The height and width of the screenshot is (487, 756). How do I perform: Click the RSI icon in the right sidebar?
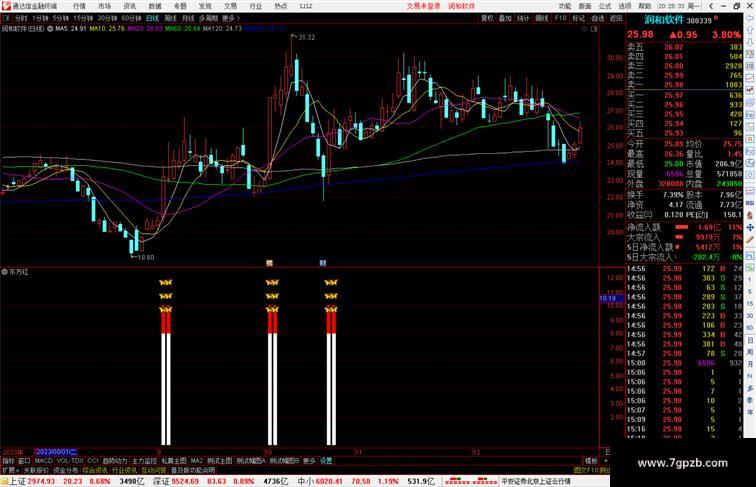[750, 203]
